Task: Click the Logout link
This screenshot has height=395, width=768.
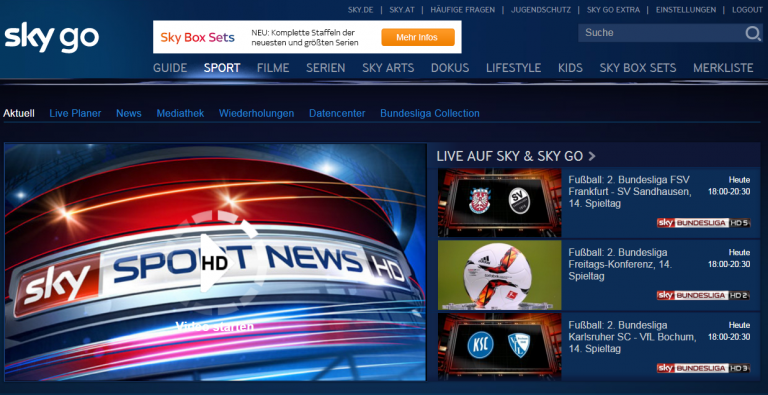Action: 747,10
